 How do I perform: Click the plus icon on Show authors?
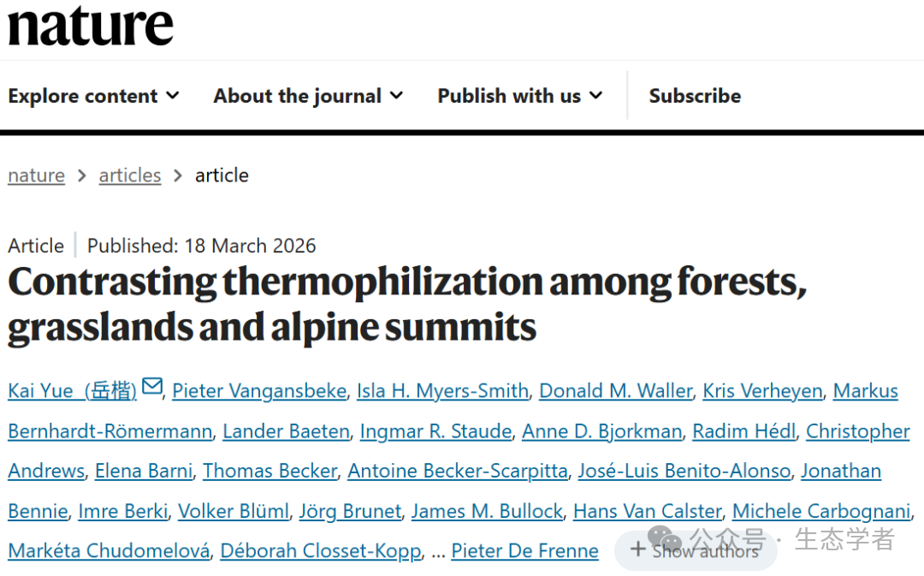pos(637,549)
